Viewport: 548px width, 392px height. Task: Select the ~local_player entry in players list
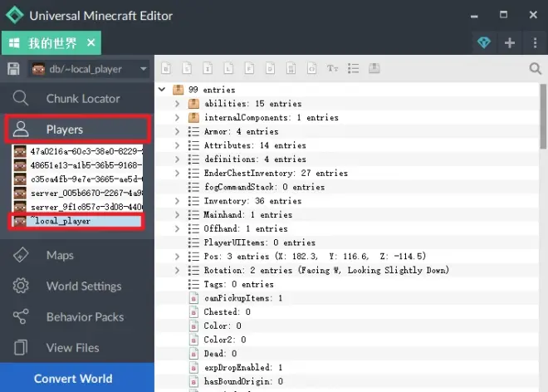click(x=75, y=221)
